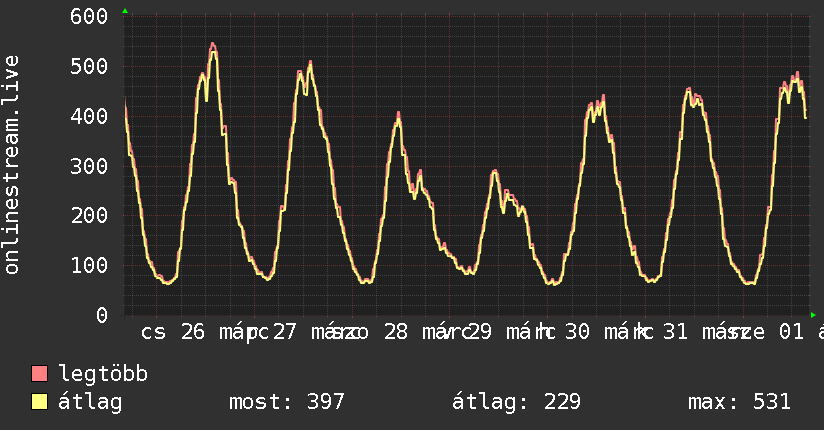The image size is (824, 430).
Task: Click the onlinestream.live vertical axis title
Action: pos(11,165)
